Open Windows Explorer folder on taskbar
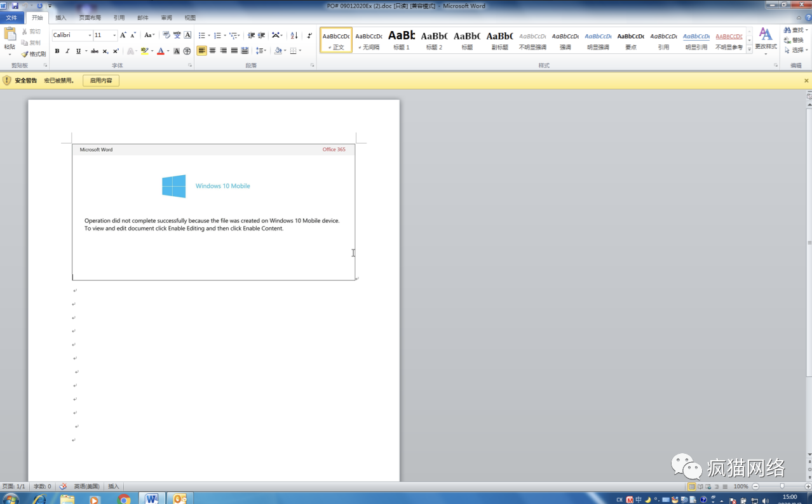 pos(67,499)
